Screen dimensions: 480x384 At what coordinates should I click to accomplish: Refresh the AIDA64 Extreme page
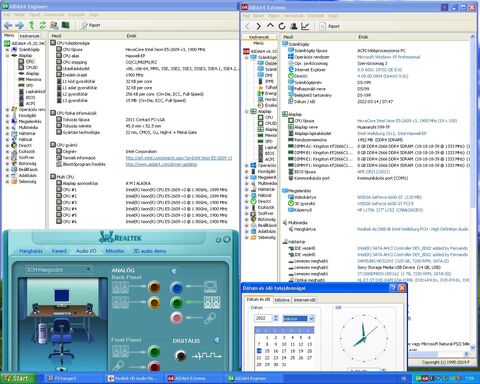(282, 26)
